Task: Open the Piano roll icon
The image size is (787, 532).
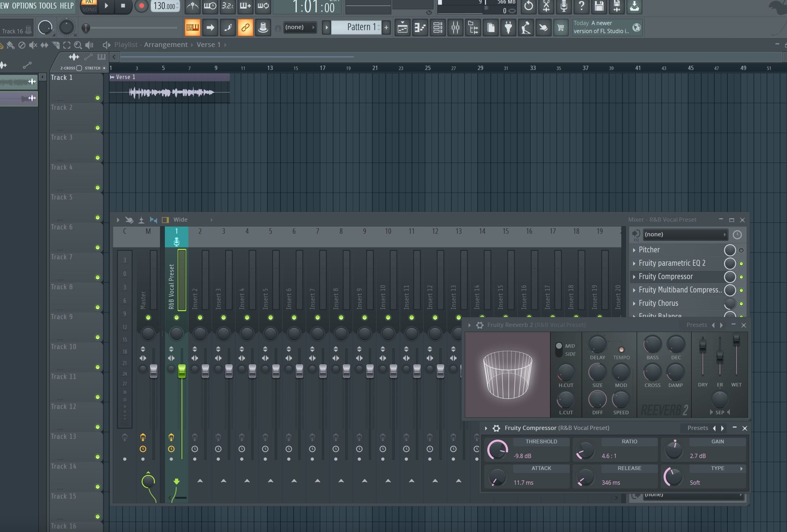Action: (x=420, y=27)
